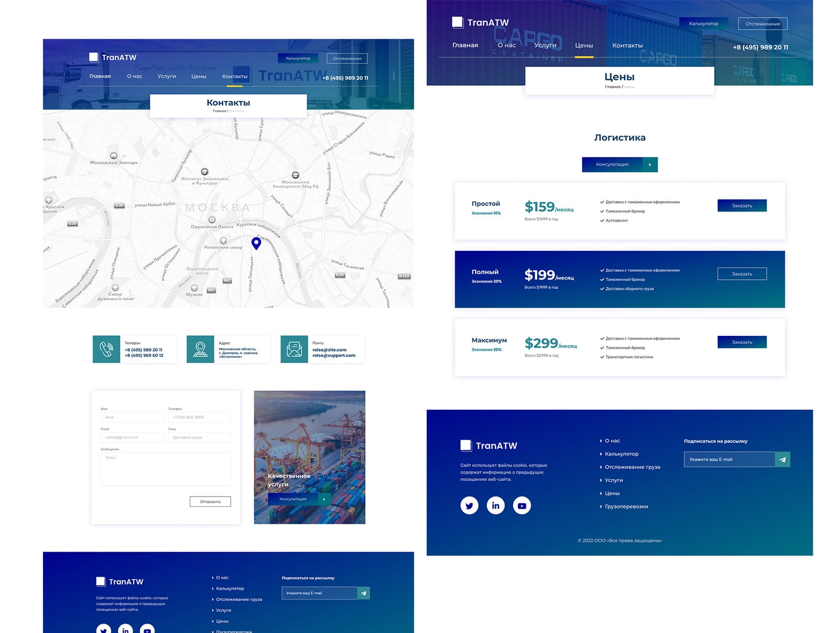Click the Сообщение text area
840x633 pixels.
coord(165,469)
